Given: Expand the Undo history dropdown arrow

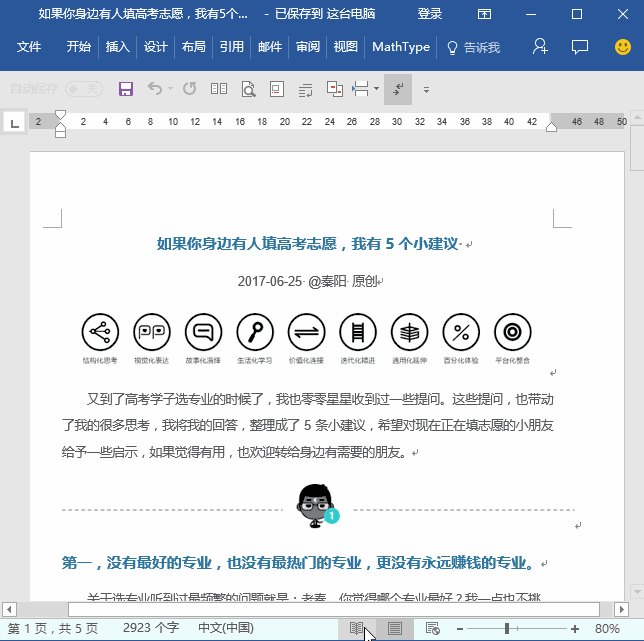Looking at the screenshot, I should click(170, 88).
